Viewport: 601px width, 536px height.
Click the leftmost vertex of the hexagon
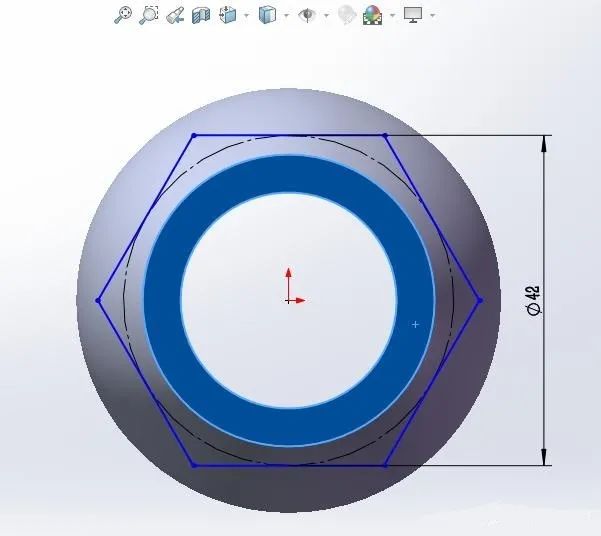98,301
